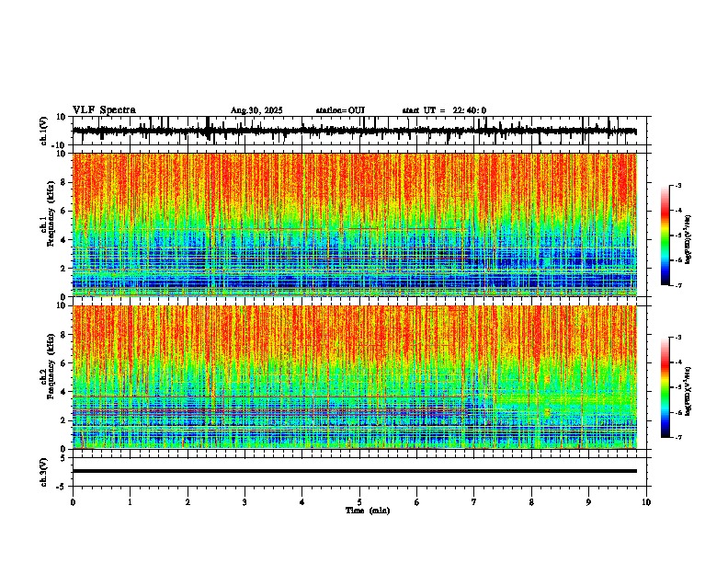Click the "-7" label on ch.1 colorbar
The width and height of the screenshot is (728, 563).
(x=678, y=285)
